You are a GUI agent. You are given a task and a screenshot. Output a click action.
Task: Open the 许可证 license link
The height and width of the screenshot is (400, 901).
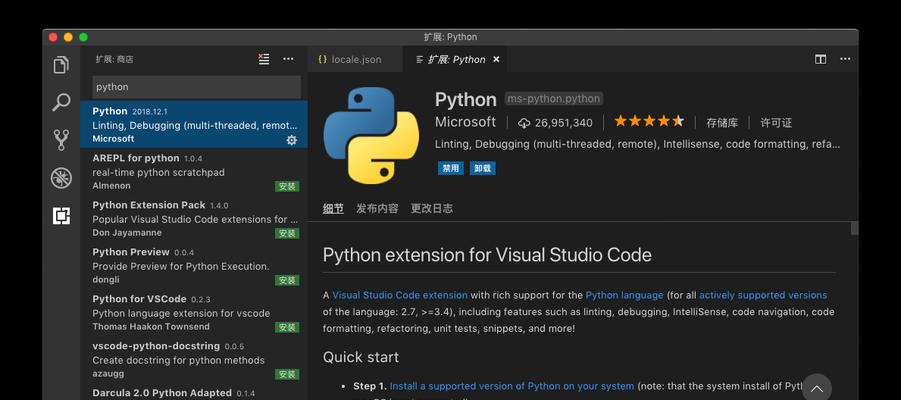pyautogui.click(x=776, y=122)
